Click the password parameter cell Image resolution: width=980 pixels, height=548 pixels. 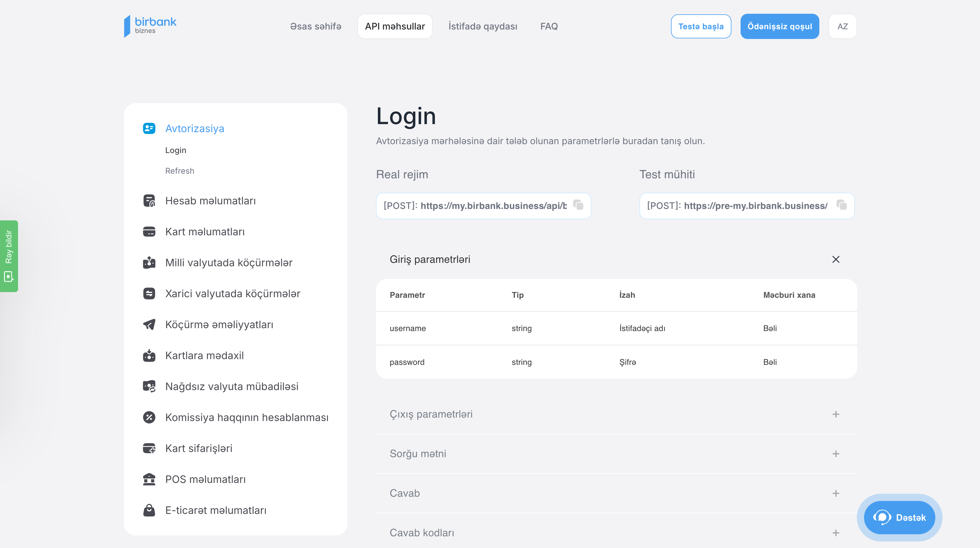point(407,362)
